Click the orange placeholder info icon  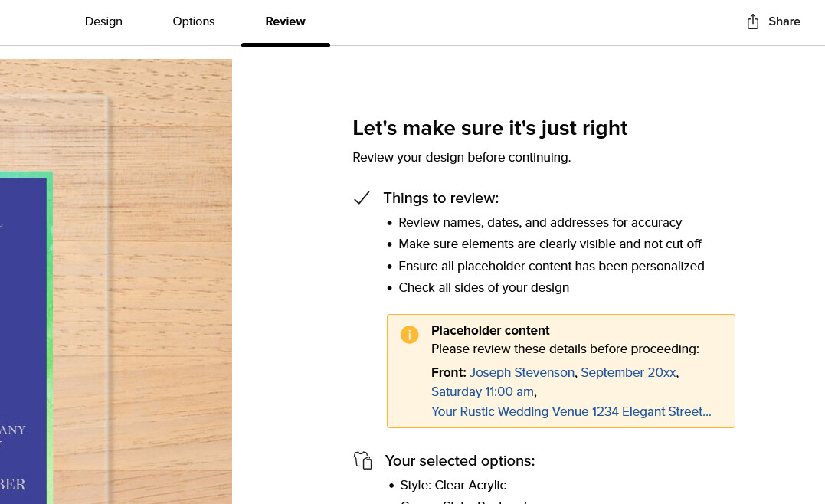(409, 335)
